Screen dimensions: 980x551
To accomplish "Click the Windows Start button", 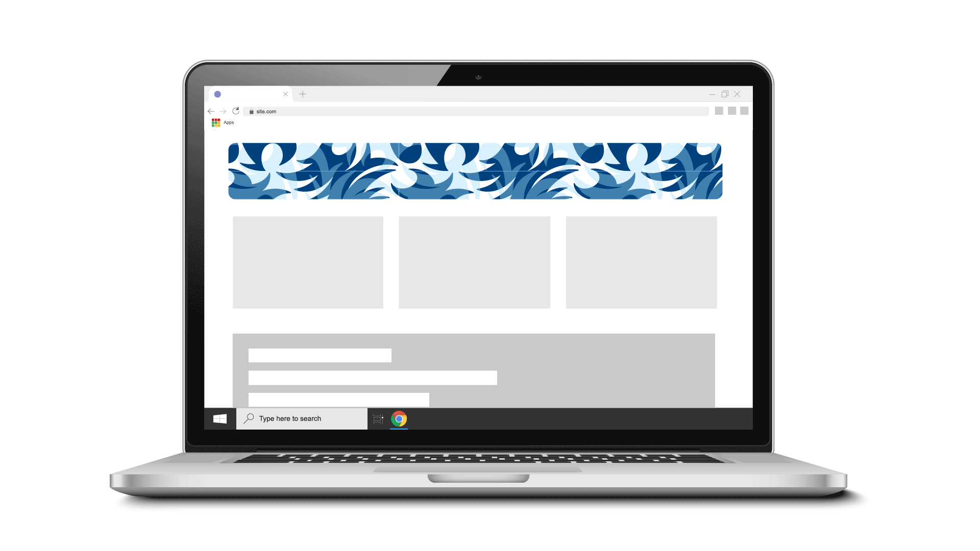I will [219, 418].
